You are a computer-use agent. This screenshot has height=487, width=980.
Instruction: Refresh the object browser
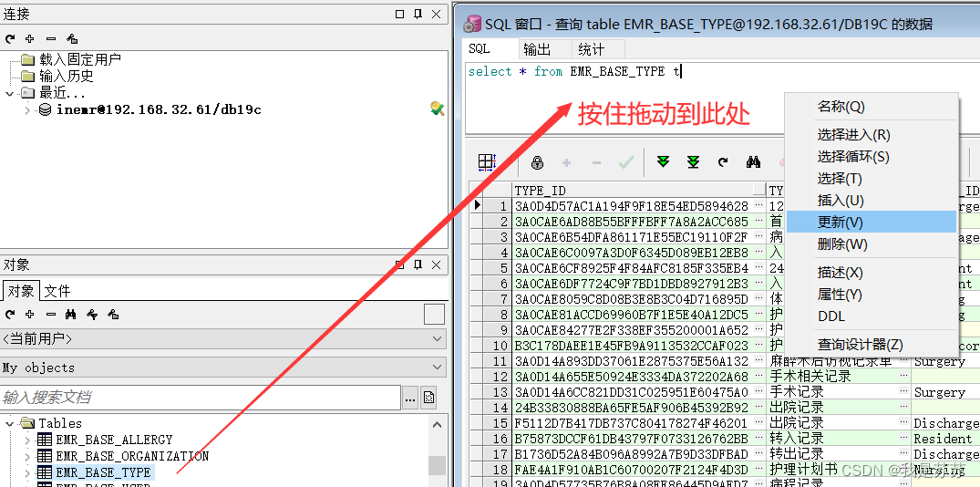tap(9, 315)
